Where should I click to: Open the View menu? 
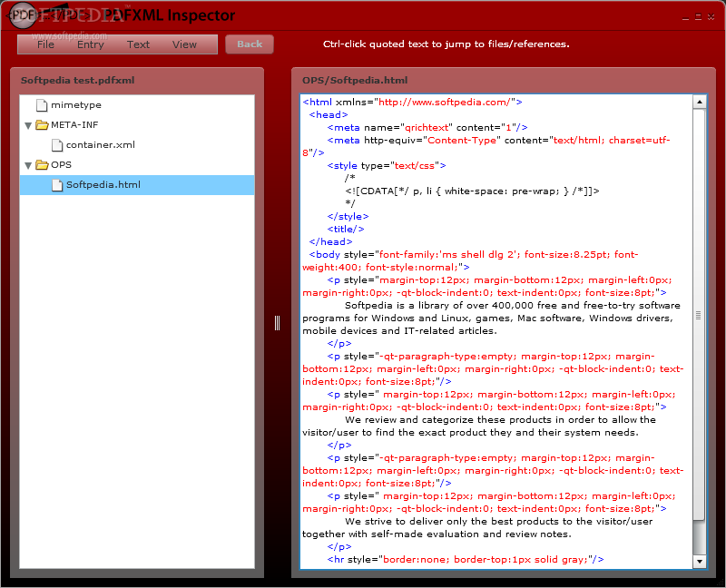[184, 44]
